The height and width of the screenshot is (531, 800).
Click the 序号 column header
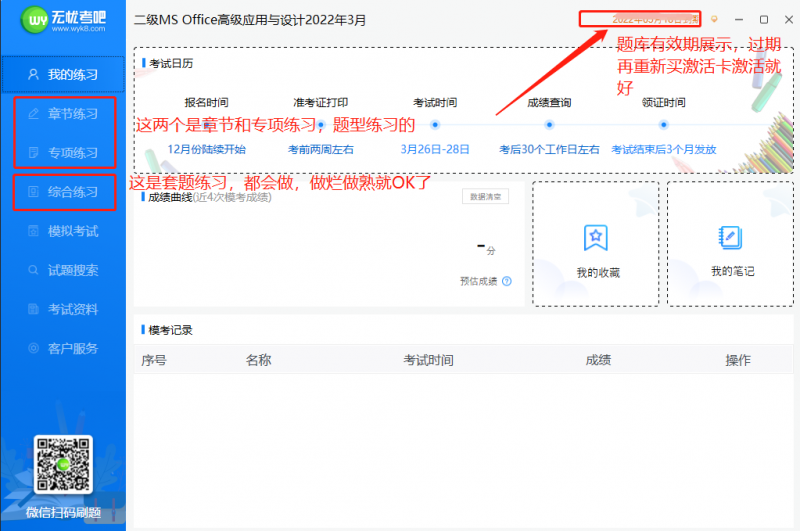click(154, 360)
